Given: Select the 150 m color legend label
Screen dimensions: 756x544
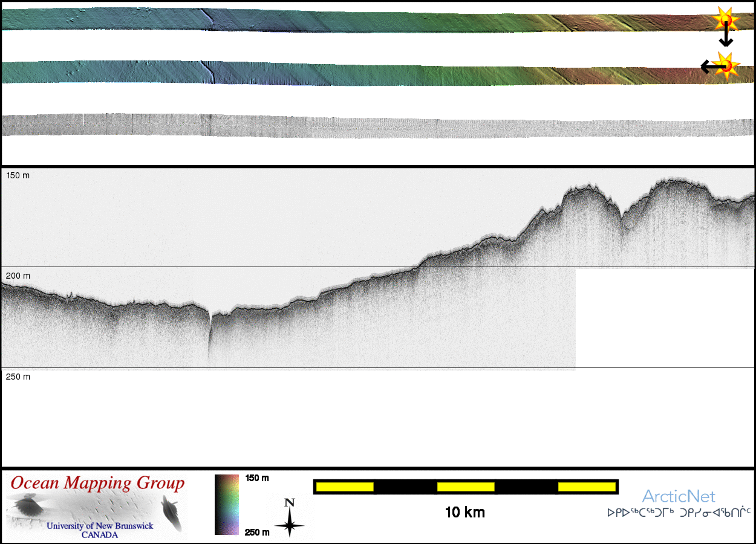Looking at the screenshot, I should [257, 478].
